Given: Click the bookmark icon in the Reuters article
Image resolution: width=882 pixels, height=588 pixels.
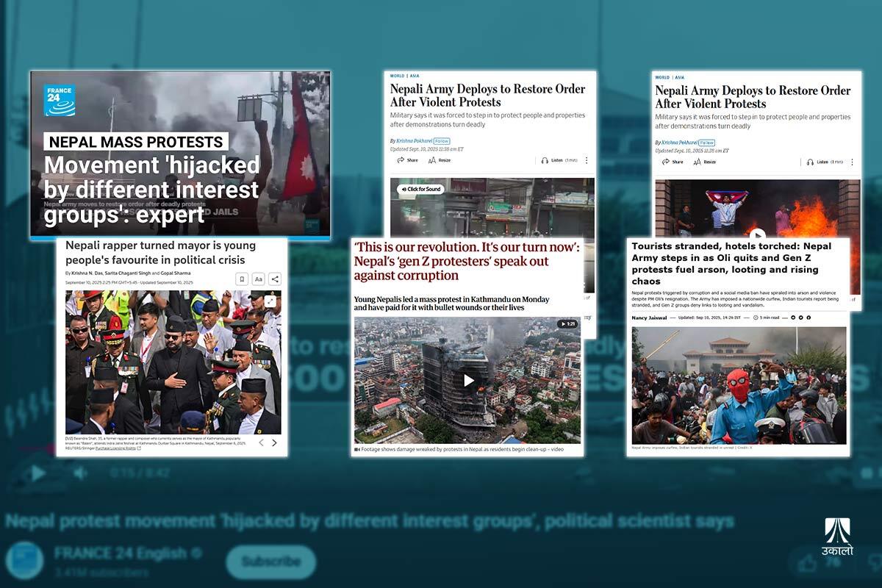Looking at the screenshot, I should point(241,279).
